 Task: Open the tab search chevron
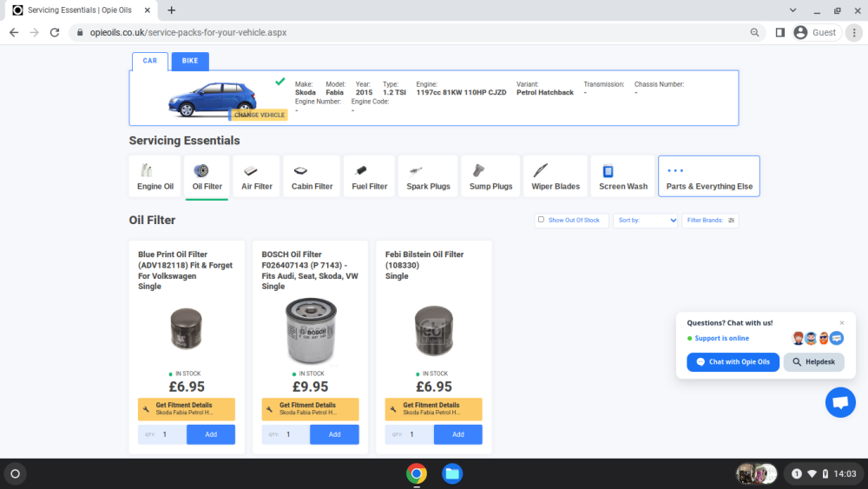[x=792, y=10]
